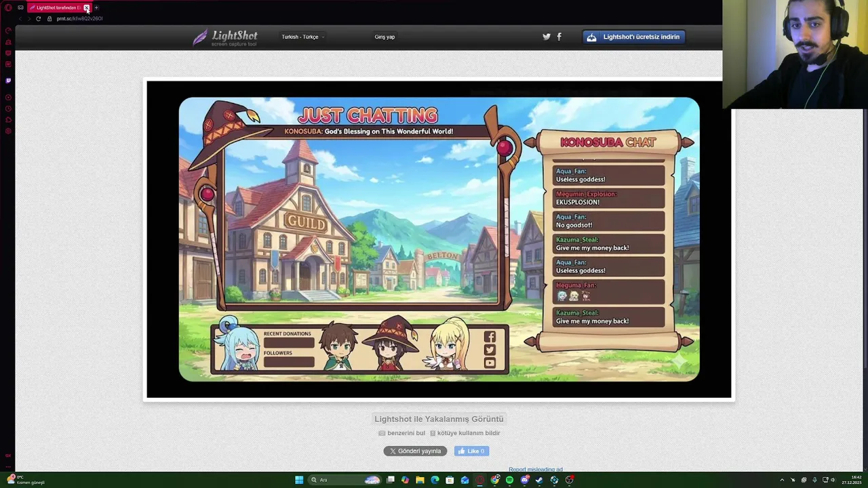This screenshot has width=868, height=488.
Task: Go back to the previous page
Action: tap(20, 19)
